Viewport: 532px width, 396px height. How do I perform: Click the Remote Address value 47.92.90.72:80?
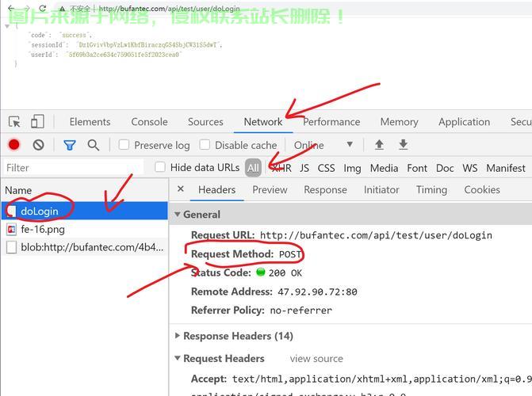click(317, 291)
